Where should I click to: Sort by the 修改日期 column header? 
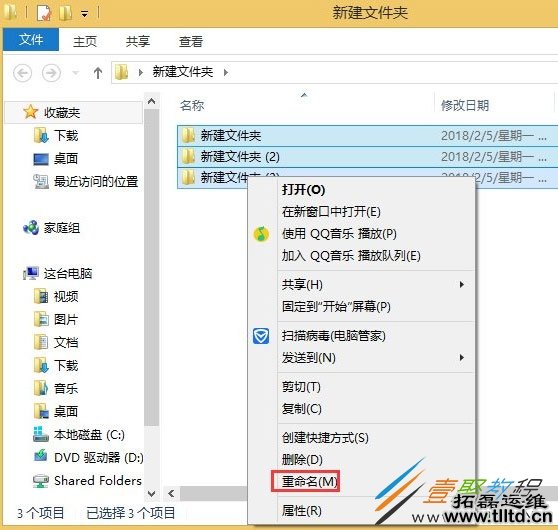[x=465, y=105]
